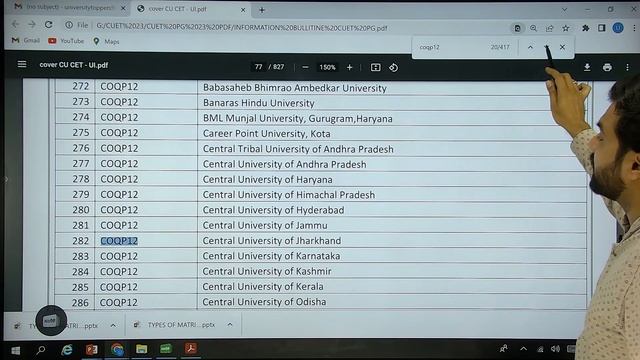Open File Explorer from taskbar

click(x=142, y=349)
